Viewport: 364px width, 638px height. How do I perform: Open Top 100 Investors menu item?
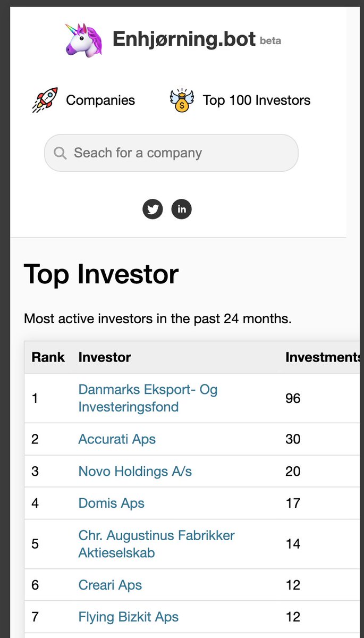click(x=257, y=100)
